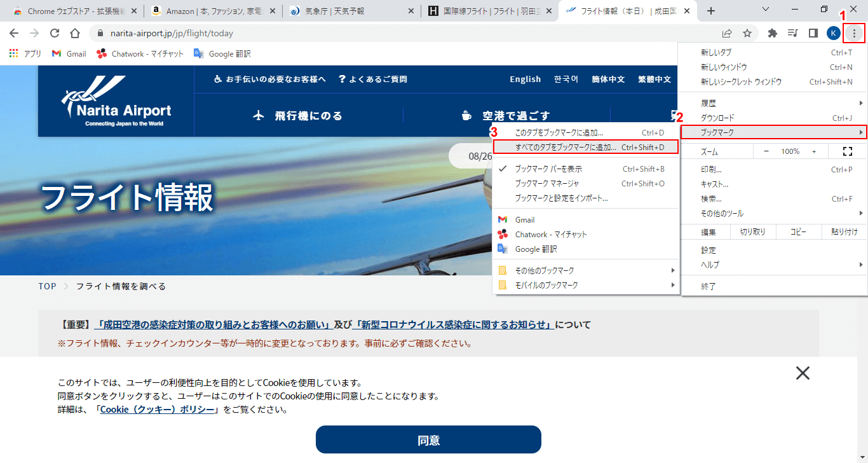Expand その他のツール submenu
The width and height of the screenshot is (868, 463).
click(774, 213)
